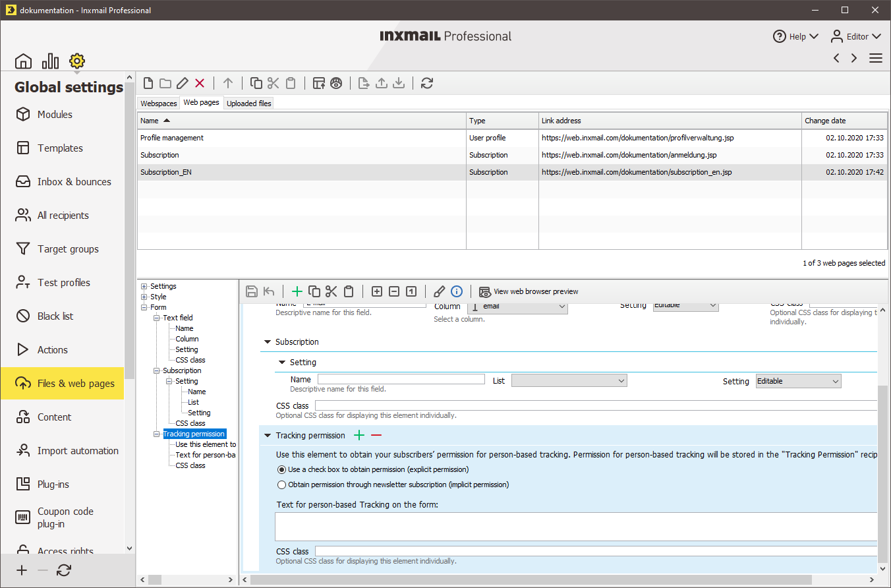Collapse the Form node in the tree
Screen dimensions: 891x588
[x=144, y=307]
